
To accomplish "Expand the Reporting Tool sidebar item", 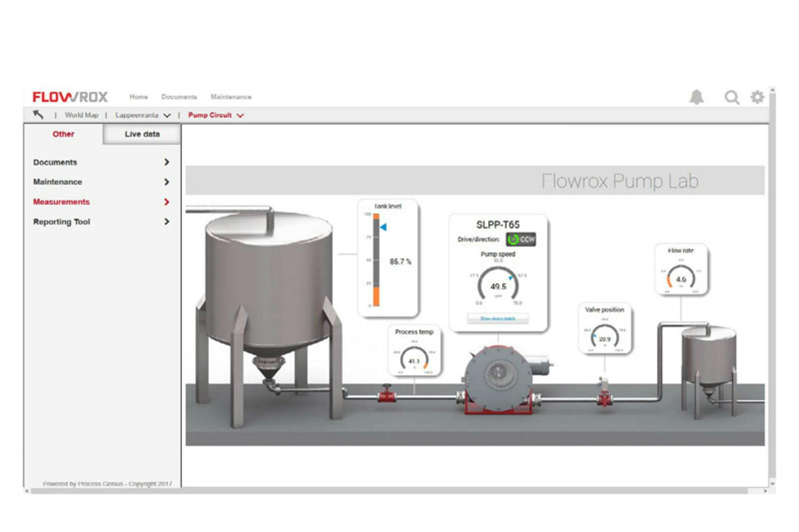I will tap(102, 222).
